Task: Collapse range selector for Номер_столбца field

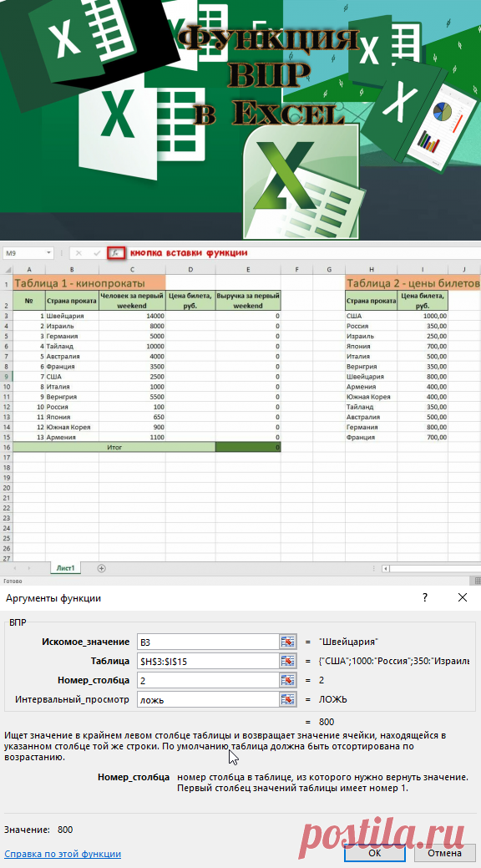Action: (x=286, y=680)
